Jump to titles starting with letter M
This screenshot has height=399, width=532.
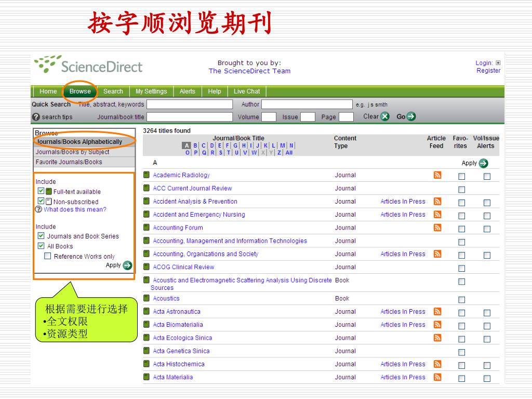pyautogui.click(x=282, y=145)
